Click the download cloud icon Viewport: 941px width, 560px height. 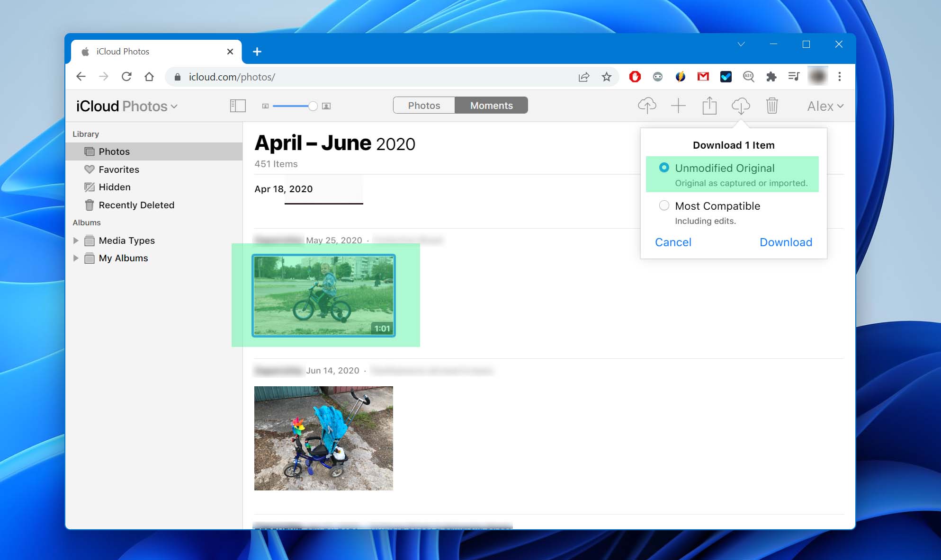point(740,106)
